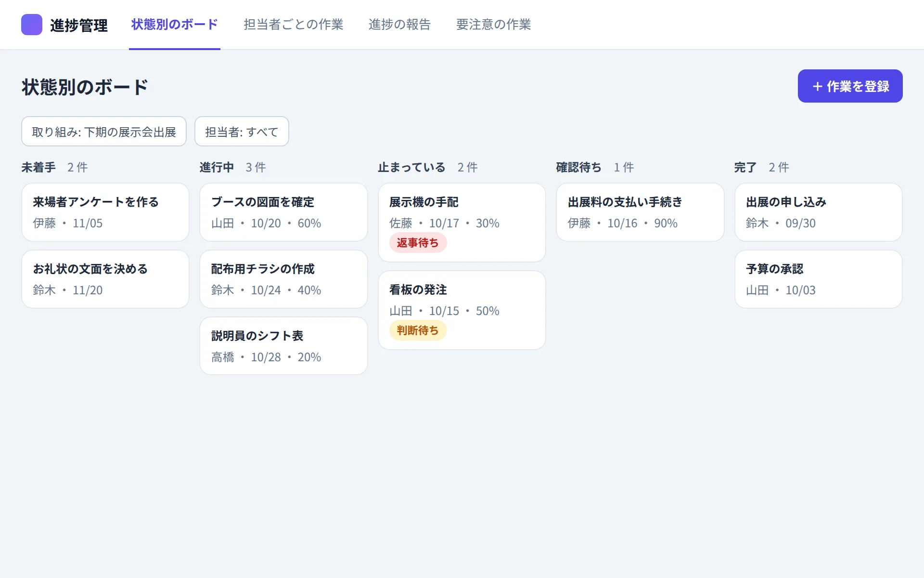Click the 説明員のシフト表 card
Screen dimensions: 924x578
pyautogui.click(x=283, y=346)
